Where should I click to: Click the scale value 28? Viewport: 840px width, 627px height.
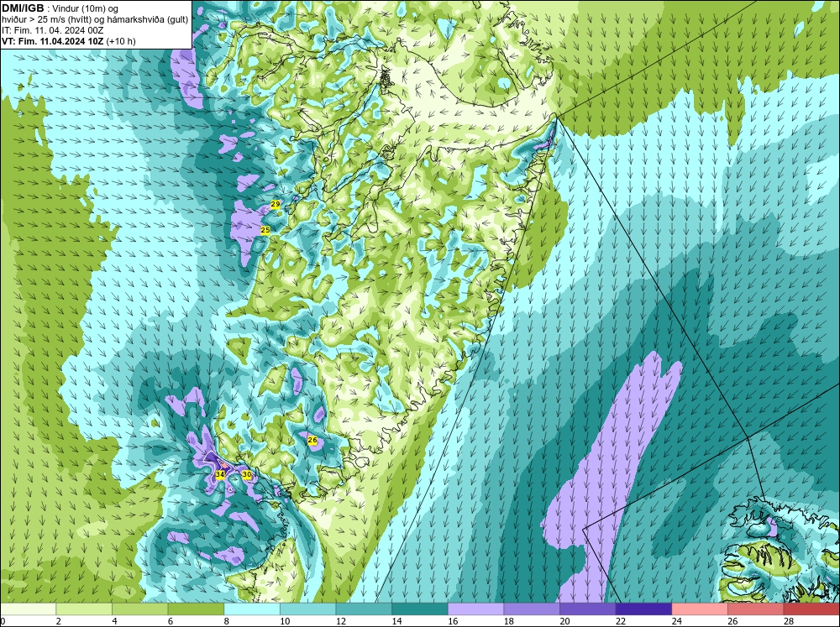click(x=789, y=621)
